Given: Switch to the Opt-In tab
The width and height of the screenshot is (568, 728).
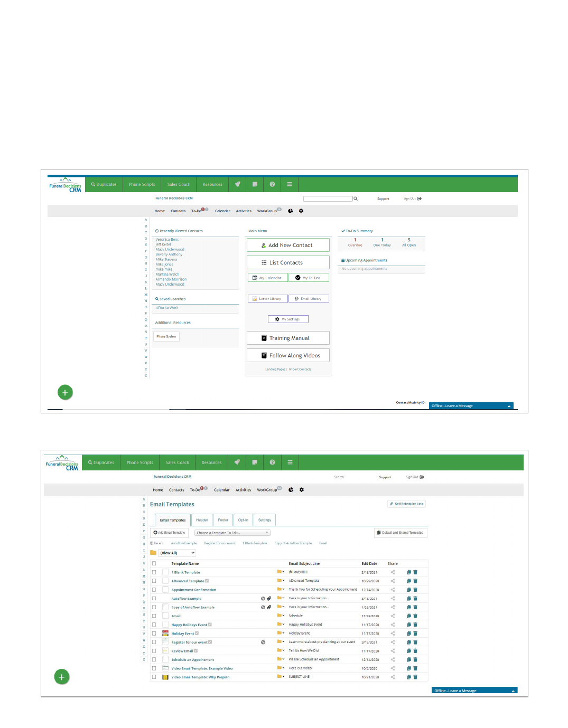Looking at the screenshot, I should 243,520.
